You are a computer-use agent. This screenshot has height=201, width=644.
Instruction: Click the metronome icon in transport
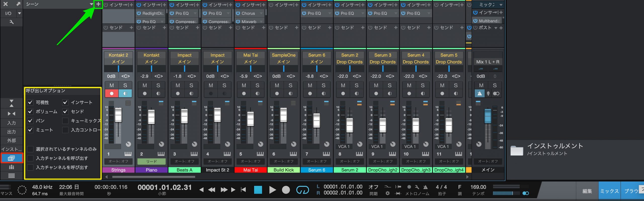tap(425, 187)
